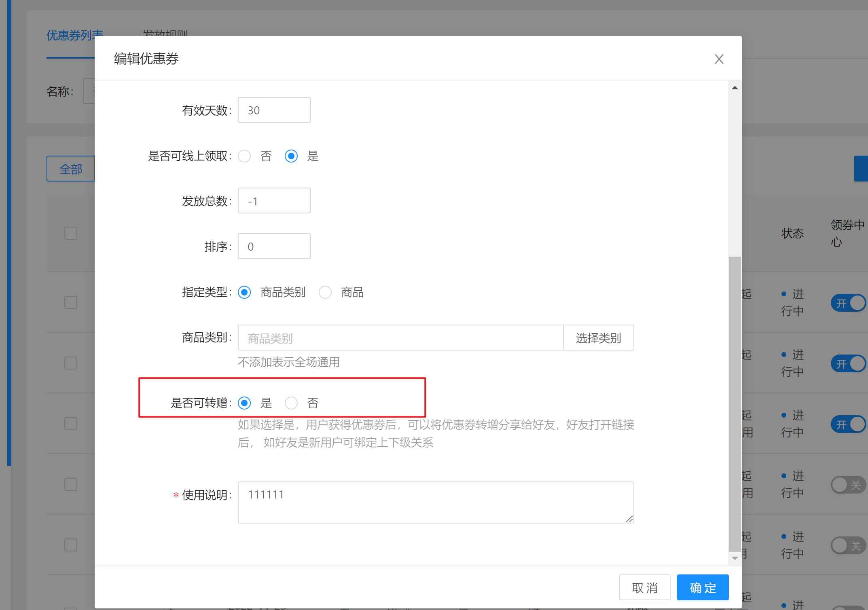This screenshot has height=610, width=868.
Task: Click the dialog vertical scrollbar thumb
Action: pyautogui.click(x=735, y=403)
